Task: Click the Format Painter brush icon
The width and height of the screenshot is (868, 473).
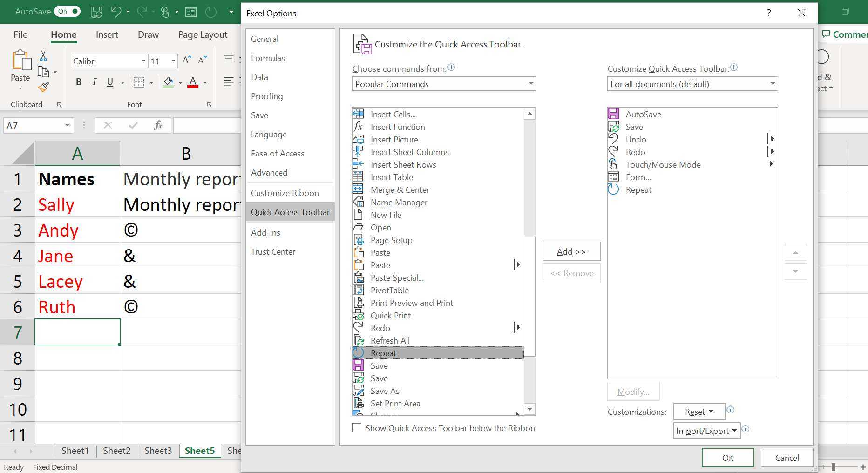Action: 43,87
